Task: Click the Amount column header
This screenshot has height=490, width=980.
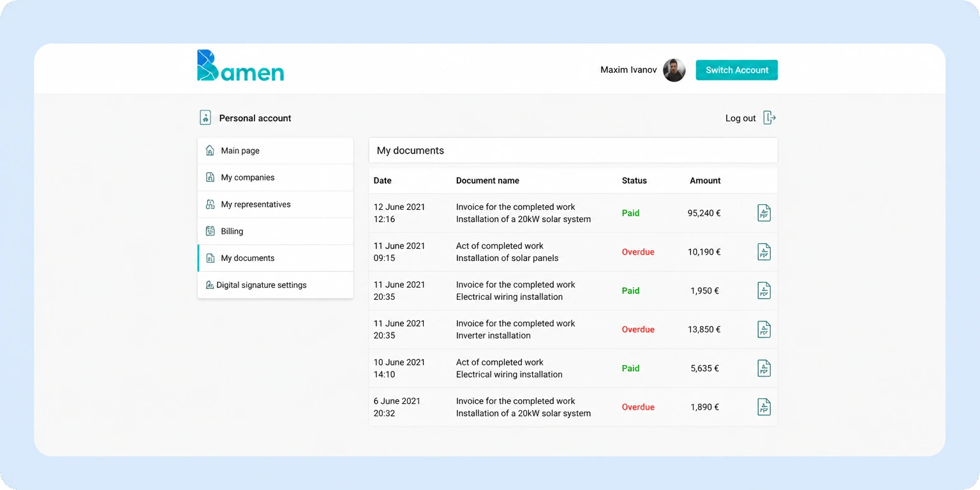Action: 705,181
